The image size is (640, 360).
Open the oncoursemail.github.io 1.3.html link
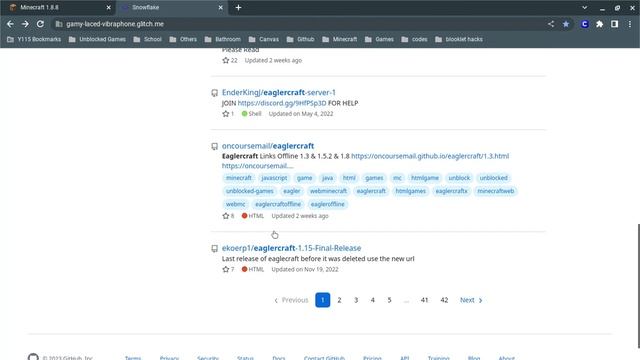point(430,156)
